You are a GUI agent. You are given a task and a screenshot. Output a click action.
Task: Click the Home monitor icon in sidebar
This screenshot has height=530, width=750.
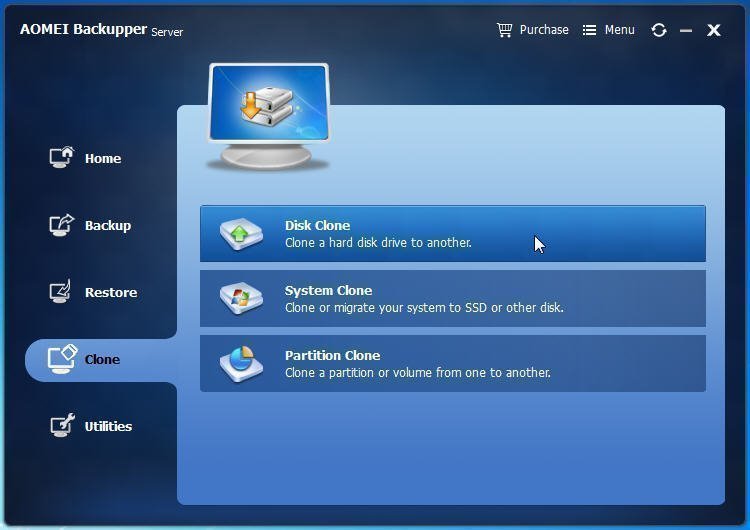[62, 157]
